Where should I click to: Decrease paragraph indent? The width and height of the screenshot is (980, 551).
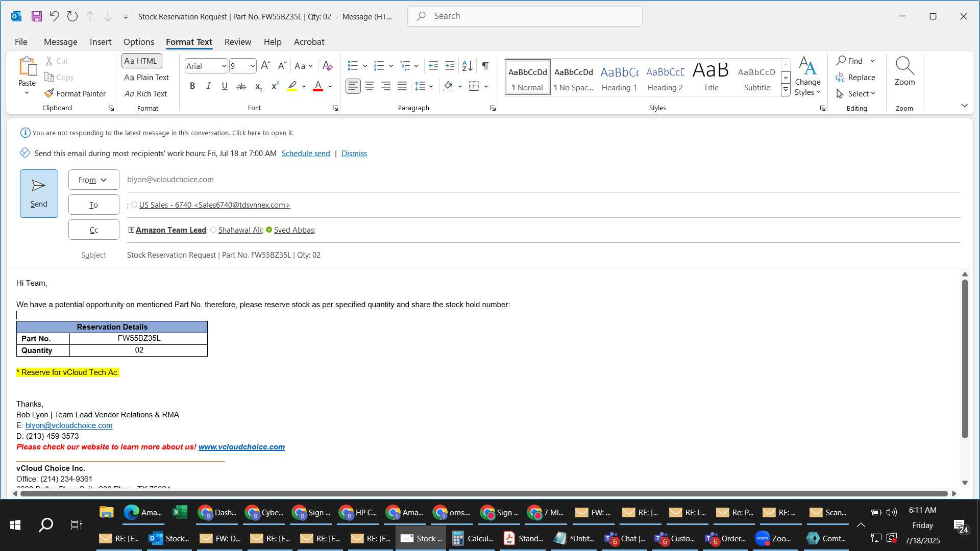point(433,66)
